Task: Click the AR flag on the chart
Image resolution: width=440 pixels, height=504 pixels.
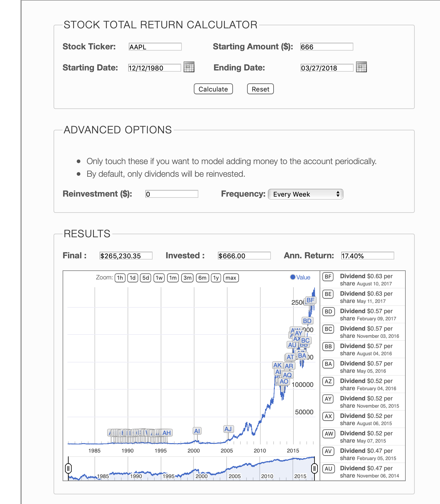Action: [x=289, y=366]
